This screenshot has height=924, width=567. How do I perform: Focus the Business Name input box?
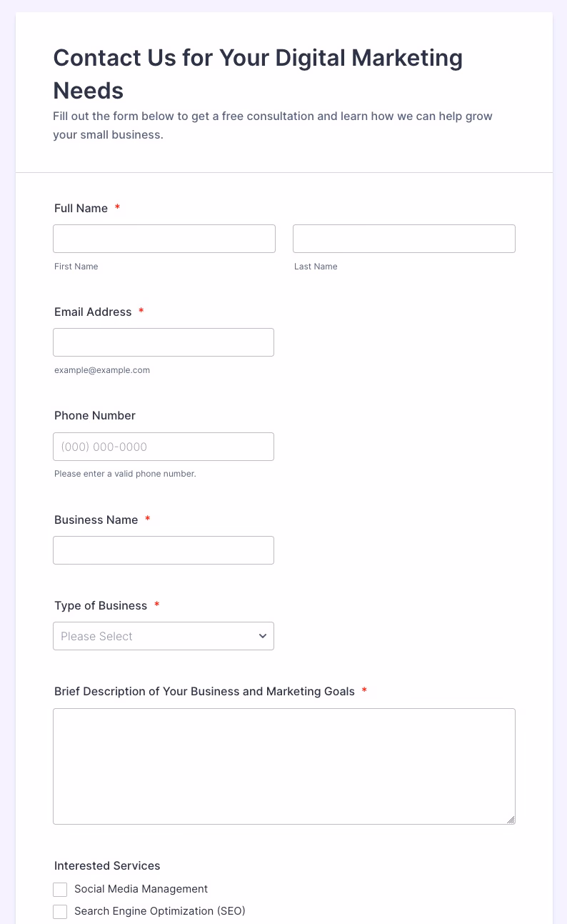pyautogui.click(x=164, y=550)
